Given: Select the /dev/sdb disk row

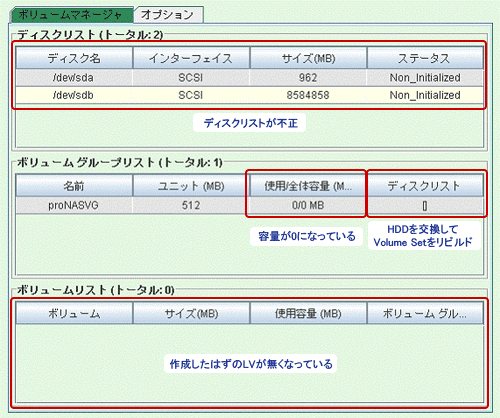Looking at the screenshot, I should 250,95.
